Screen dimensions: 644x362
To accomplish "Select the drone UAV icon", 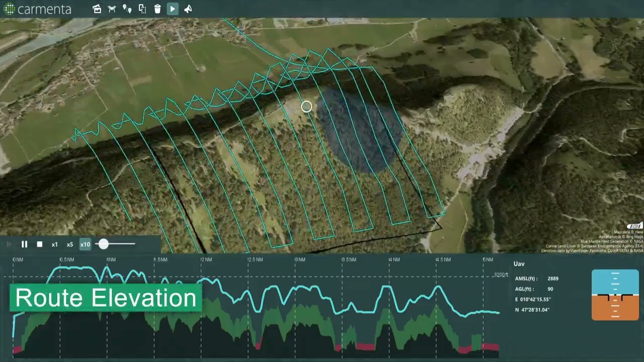I will [x=112, y=9].
